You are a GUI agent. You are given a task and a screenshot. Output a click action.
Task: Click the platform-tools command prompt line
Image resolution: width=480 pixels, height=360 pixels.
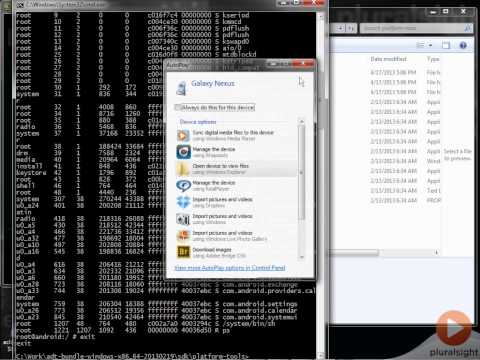132,356
